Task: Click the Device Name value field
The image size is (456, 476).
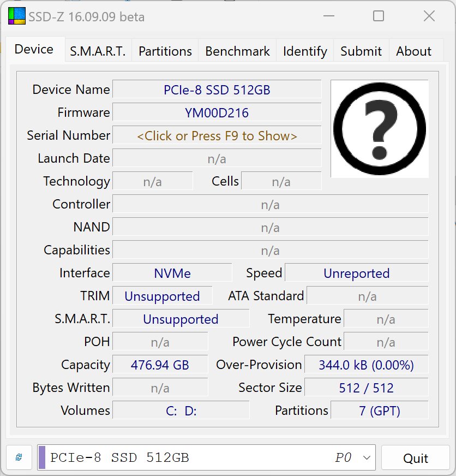Action: (217, 90)
